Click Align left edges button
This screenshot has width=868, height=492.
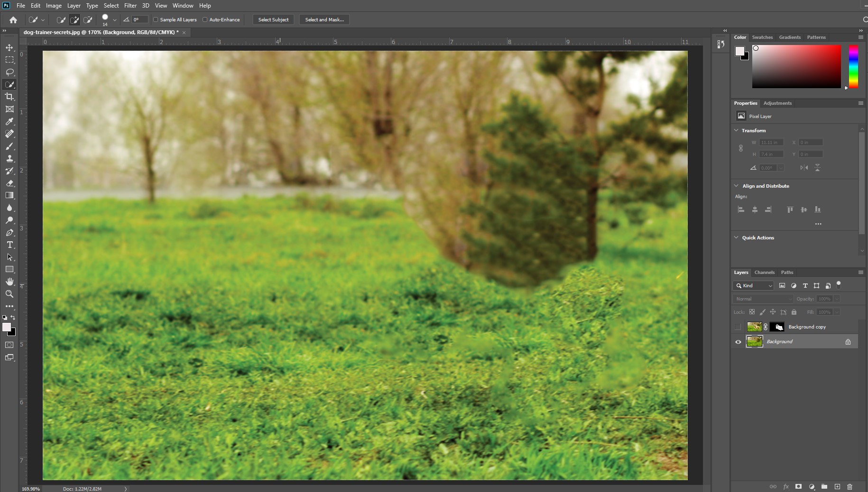point(741,210)
